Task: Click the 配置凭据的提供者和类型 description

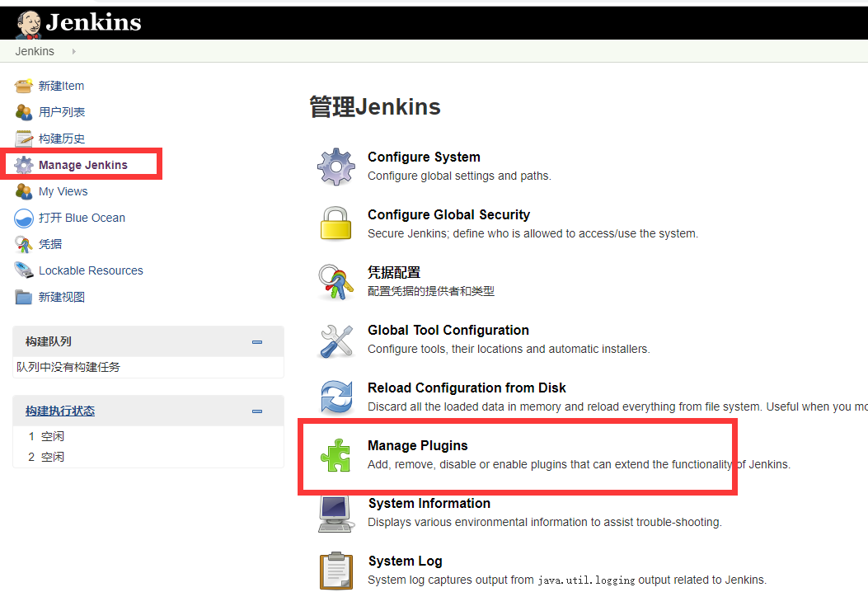Action: [x=431, y=291]
